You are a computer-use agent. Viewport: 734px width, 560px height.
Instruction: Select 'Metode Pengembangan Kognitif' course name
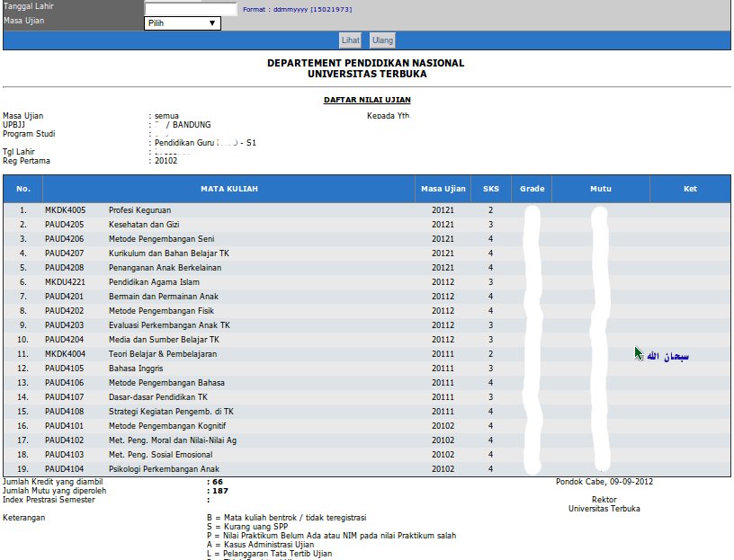(167, 426)
